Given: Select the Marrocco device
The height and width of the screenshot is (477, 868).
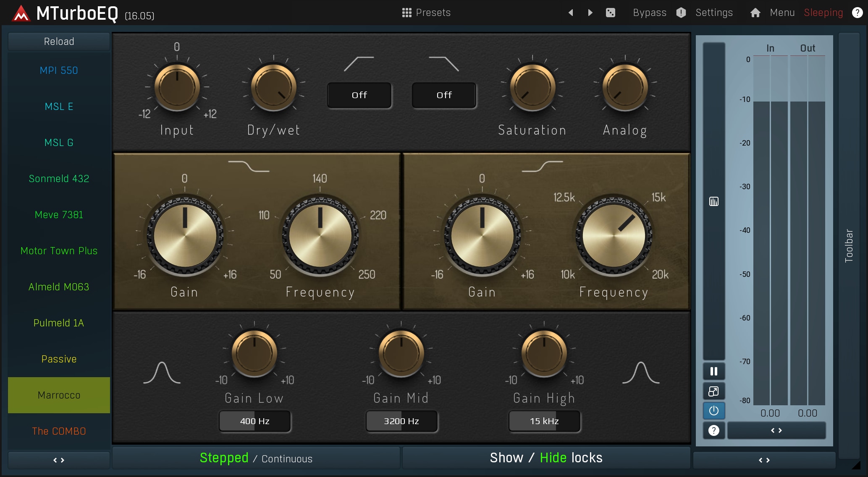Looking at the screenshot, I should coord(59,395).
